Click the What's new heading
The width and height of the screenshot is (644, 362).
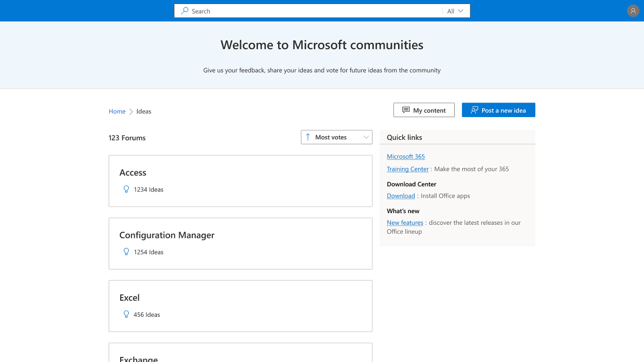(x=403, y=211)
